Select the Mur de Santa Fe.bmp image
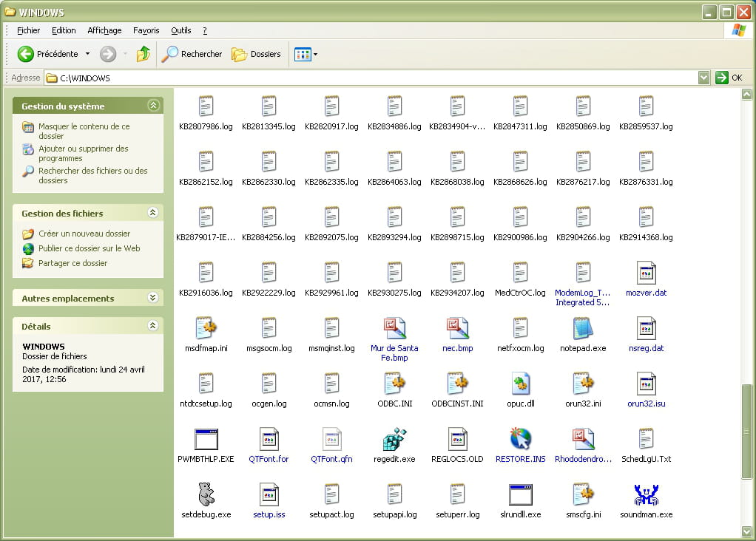 [x=394, y=328]
